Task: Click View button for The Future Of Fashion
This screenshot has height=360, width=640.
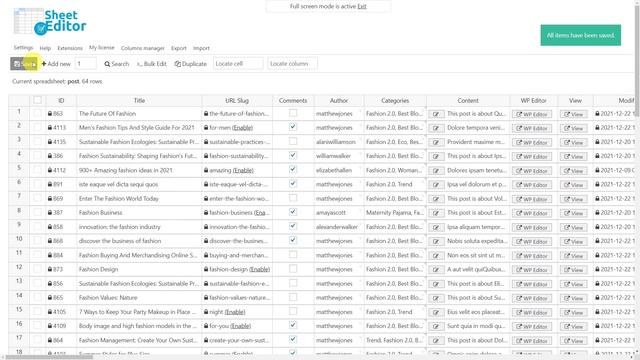Action: tap(573, 114)
